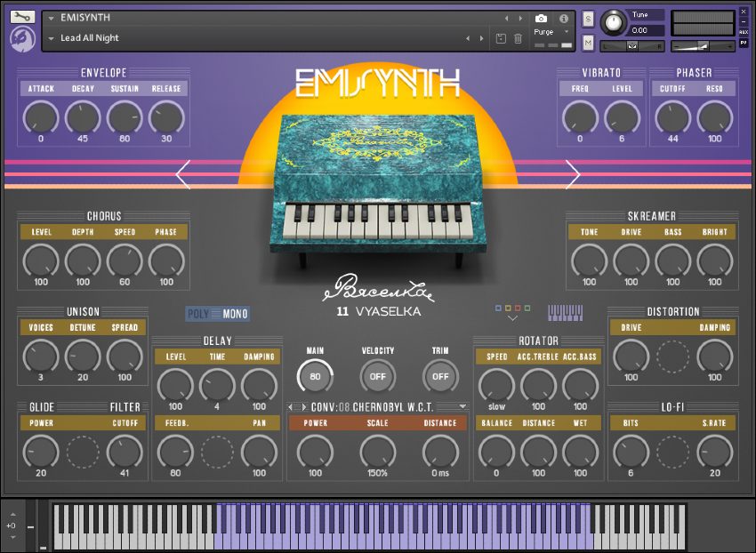Adjust the master volume slider
Screen dimensions: 756x553
[x=703, y=44]
